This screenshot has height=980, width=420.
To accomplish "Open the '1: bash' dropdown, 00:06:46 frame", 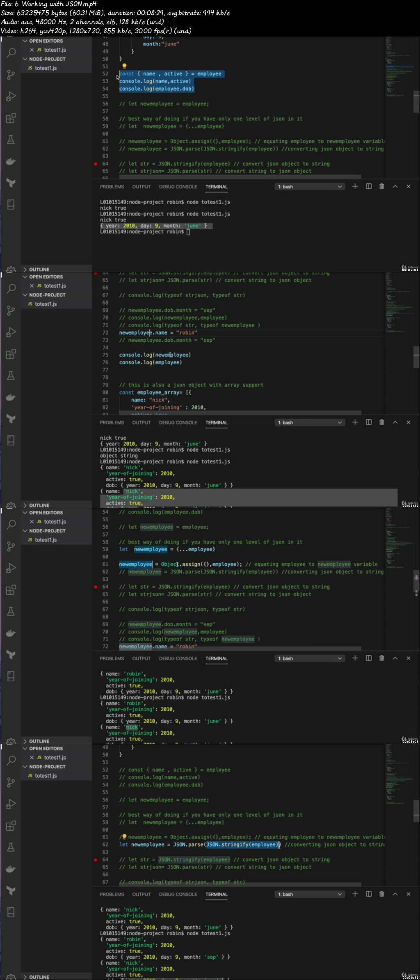I will [x=309, y=894].
